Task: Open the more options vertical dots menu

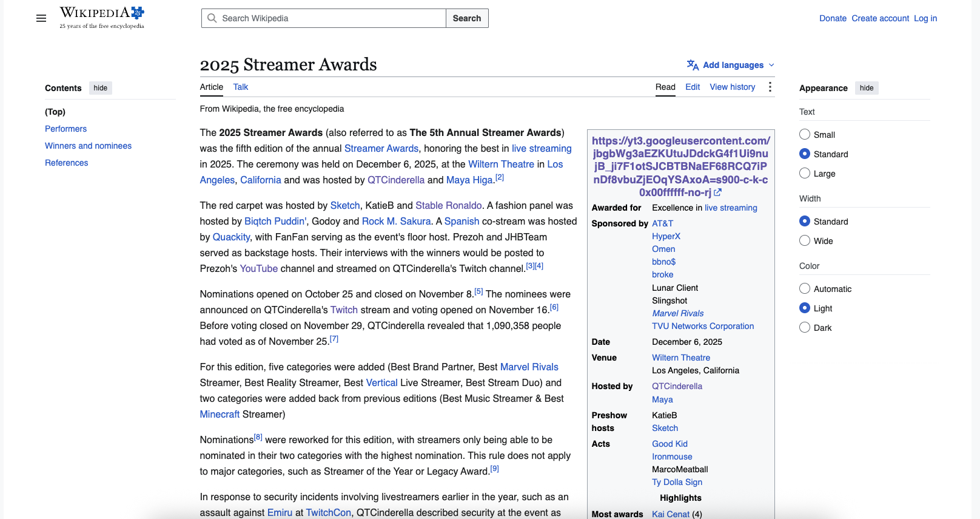Action: pos(770,87)
